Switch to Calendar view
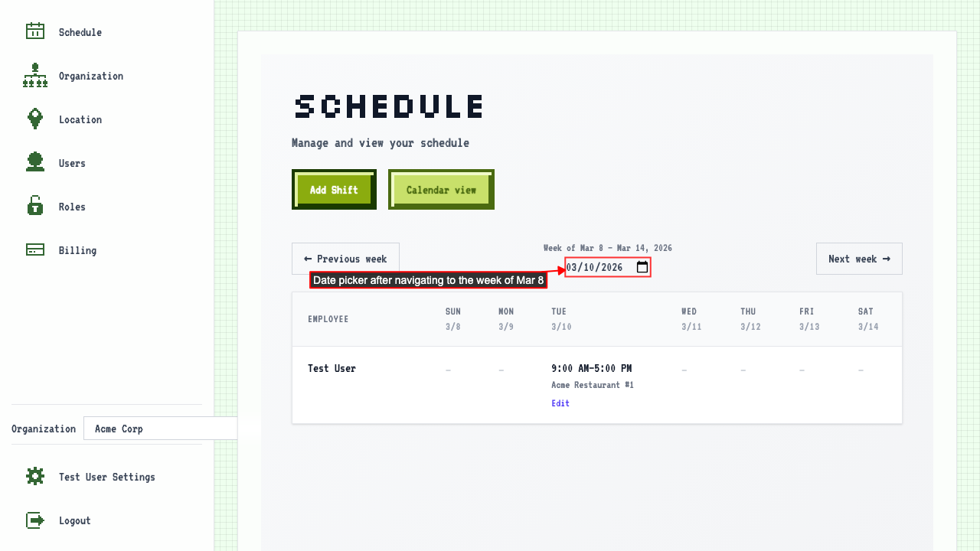Viewport: 980px width, 551px height. pyautogui.click(x=441, y=190)
